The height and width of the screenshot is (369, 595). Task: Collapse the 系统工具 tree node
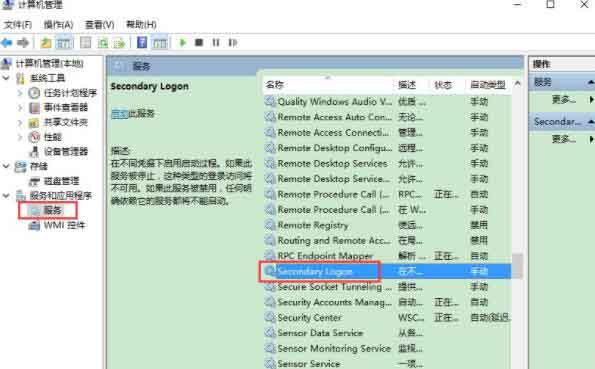click(x=6, y=78)
